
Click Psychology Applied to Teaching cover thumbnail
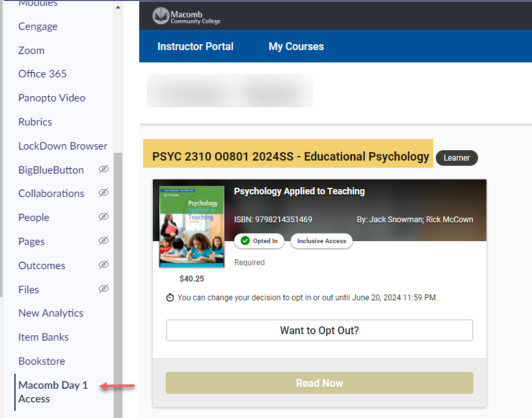click(x=192, y=226)
